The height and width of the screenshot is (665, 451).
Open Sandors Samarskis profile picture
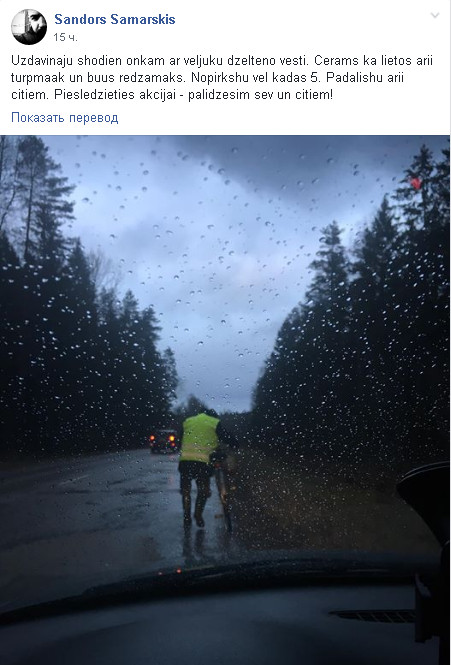point(29,27)
